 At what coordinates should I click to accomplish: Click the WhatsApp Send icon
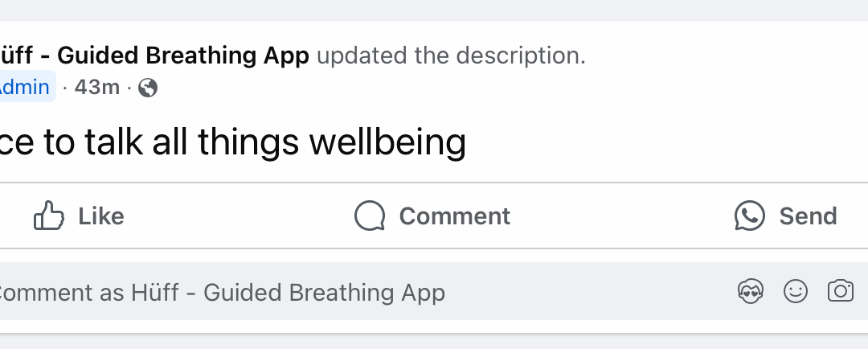[x=750, y=216]
